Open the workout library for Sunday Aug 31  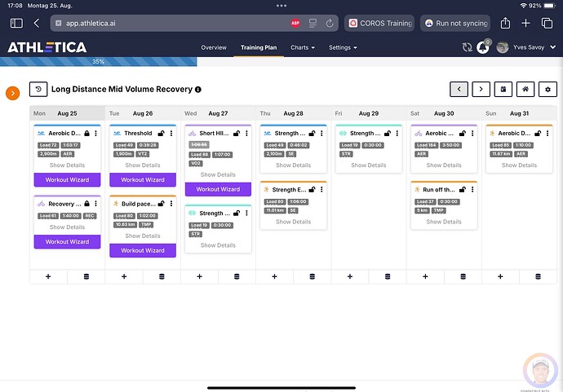tap(538, 276)
